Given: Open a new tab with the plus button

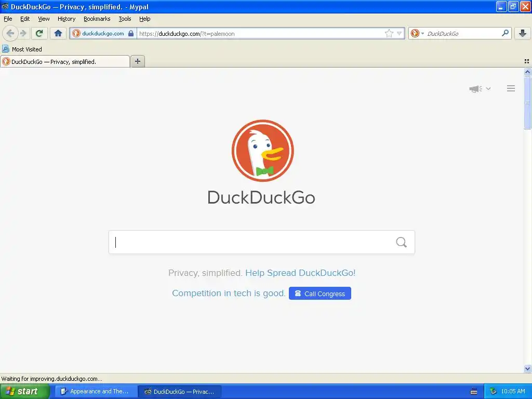Looking at the screenshot, I should [x=137, y=61].
